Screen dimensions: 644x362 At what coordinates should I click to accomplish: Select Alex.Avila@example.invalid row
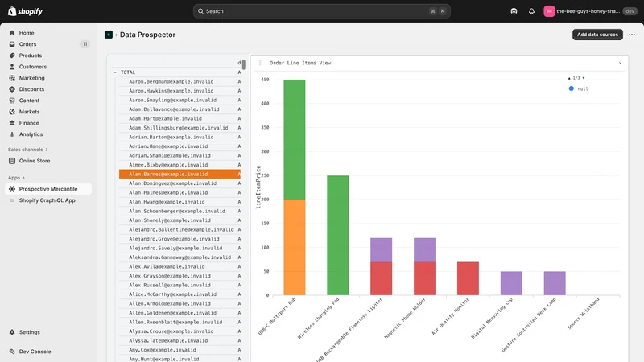coord(180,266)
